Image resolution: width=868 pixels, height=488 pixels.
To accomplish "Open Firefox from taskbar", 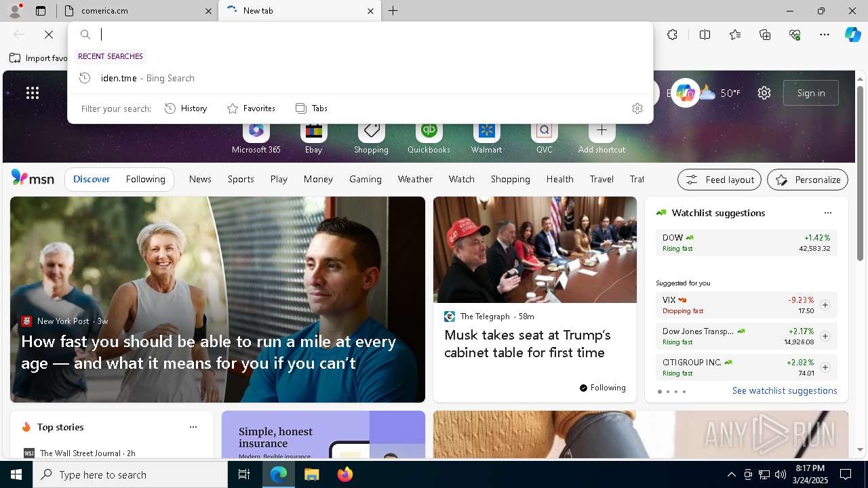I will (x=344, y=474).
